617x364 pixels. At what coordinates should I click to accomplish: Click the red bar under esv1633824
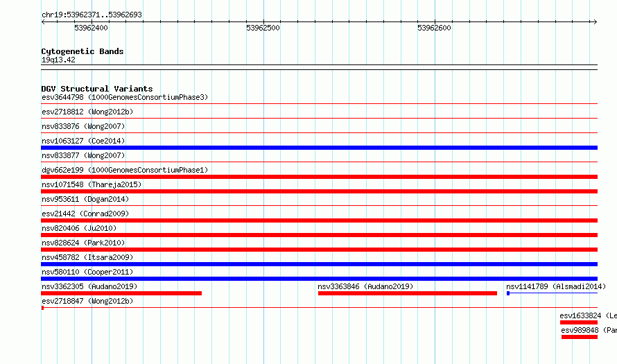point(579,322)
